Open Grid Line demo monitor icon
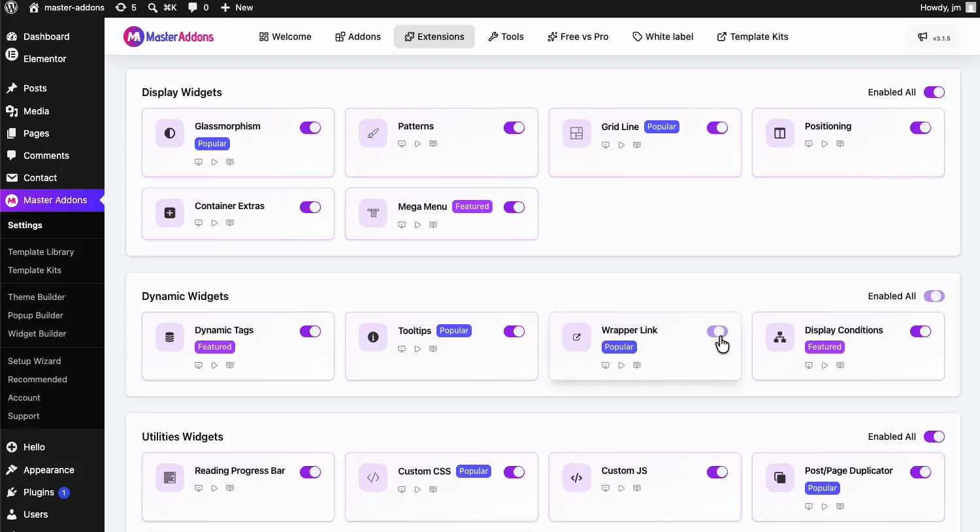 pos(606,145)
